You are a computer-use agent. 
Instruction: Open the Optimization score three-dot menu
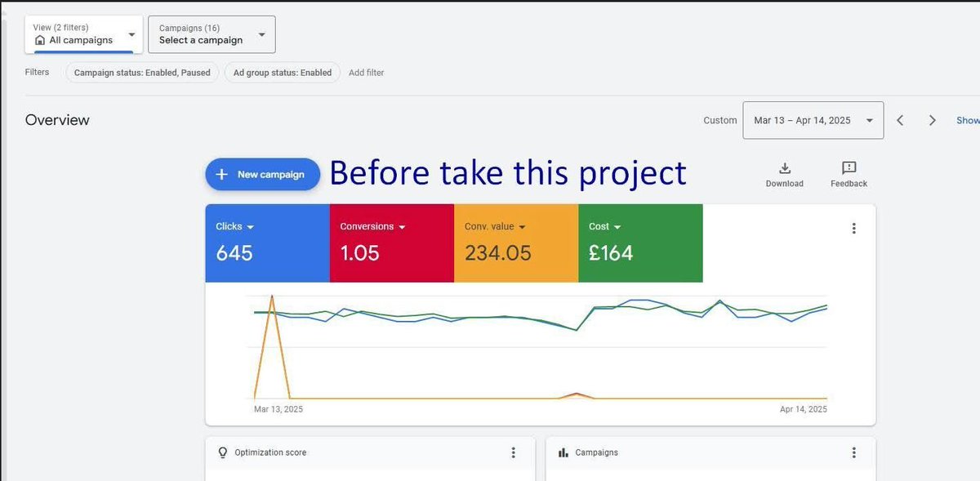[514, 452]
